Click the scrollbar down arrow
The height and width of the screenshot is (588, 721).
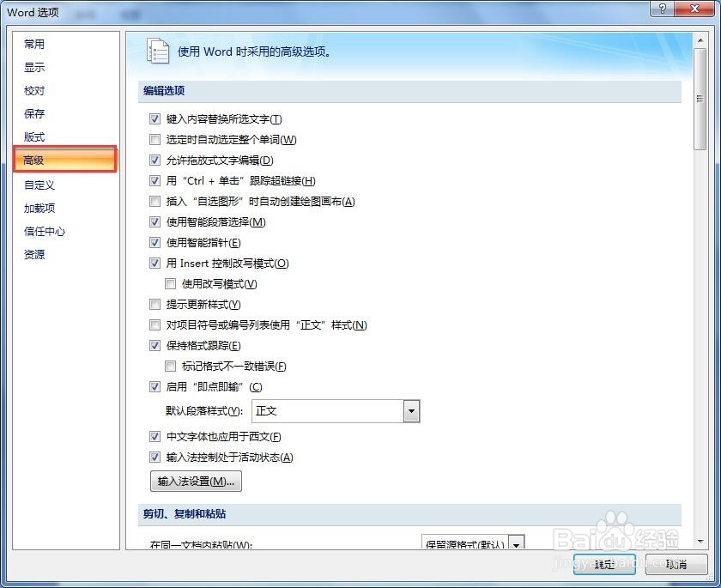coord(700,542)
